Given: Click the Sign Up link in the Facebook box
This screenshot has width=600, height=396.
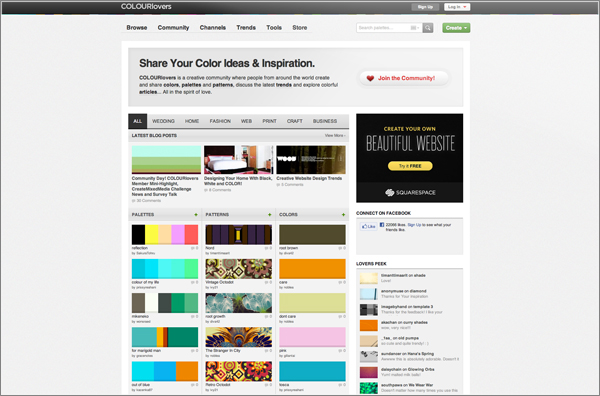Looking at the screenshot, I should pos(414,225).
